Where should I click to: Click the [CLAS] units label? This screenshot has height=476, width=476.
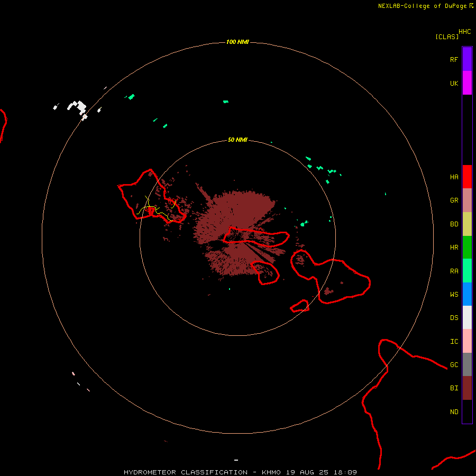pyautogui.click(x=447, y=36)
